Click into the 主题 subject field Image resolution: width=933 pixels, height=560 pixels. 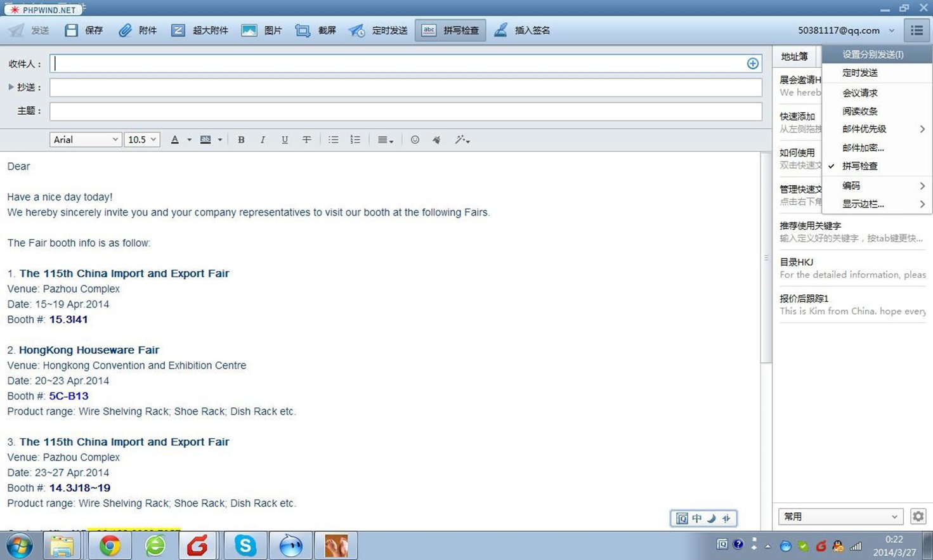406,111
